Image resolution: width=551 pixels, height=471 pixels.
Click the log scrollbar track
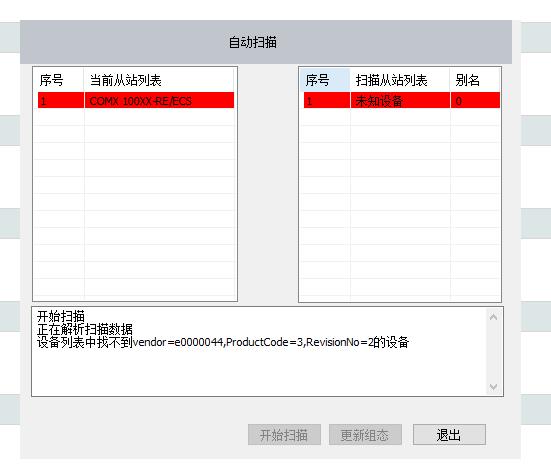click(493, 352)
